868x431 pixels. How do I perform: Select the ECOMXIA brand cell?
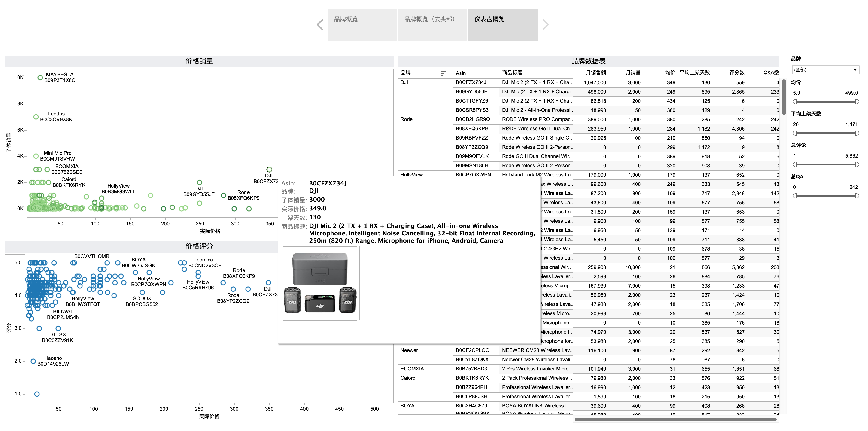(412, 369)
